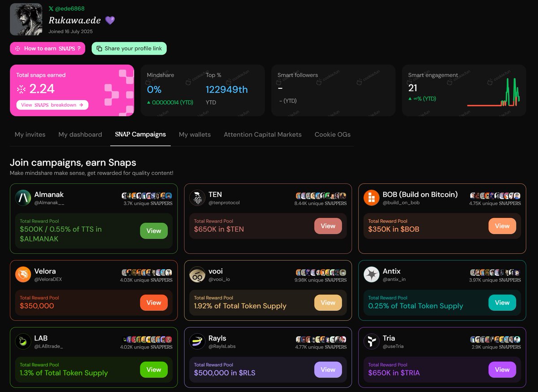
Task: Click the Velora logo icon
Action: [x=23, y=274]
